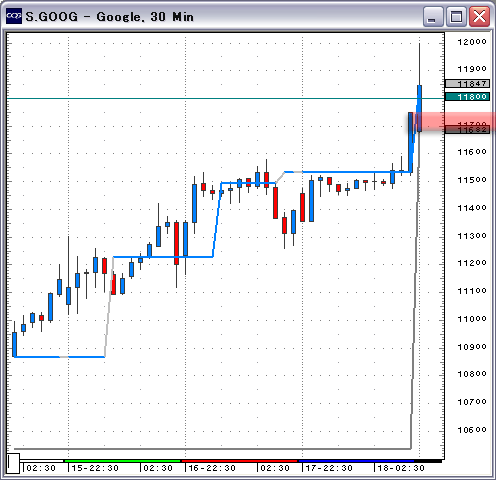Screen dimensions: 496x480
Task: Click 10800 on the price scale
Action: tap(472, 374)
